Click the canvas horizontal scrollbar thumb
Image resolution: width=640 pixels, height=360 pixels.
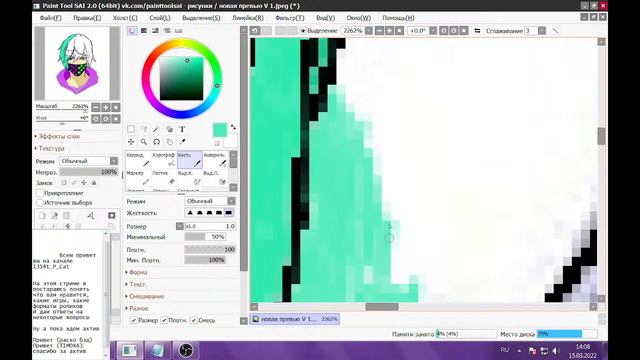click(x=382, y=307)
